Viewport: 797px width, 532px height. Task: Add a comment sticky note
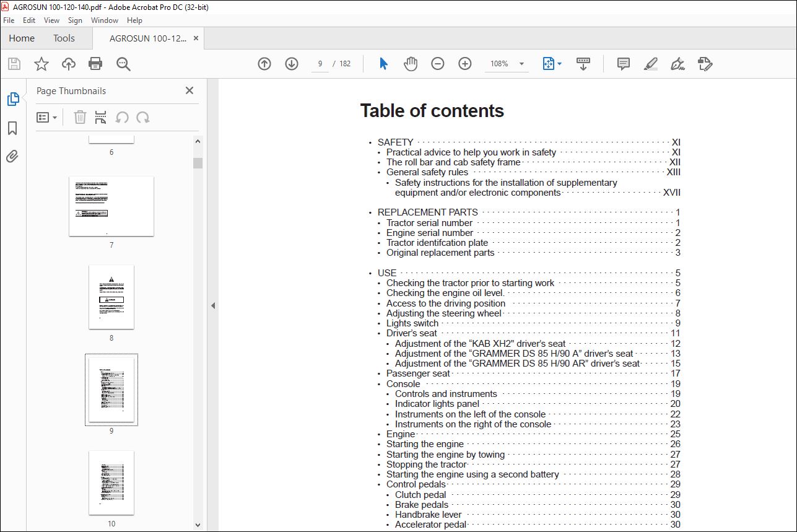624,64
